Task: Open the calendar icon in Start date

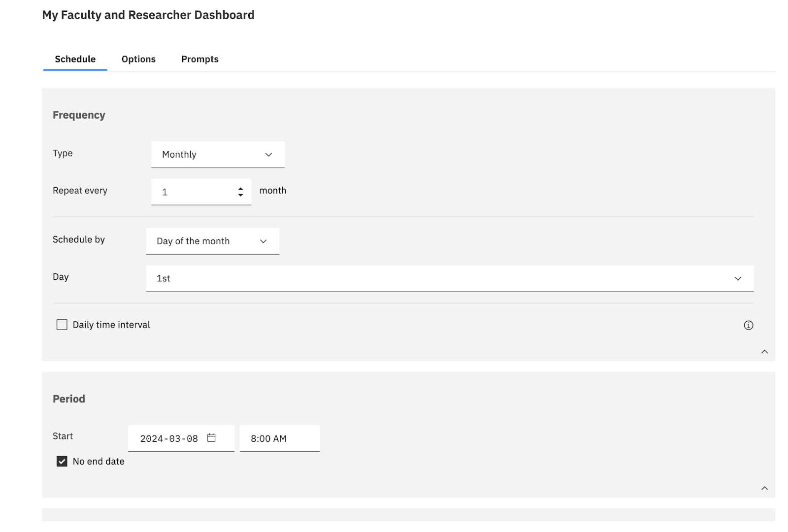Action: [211, 438]
